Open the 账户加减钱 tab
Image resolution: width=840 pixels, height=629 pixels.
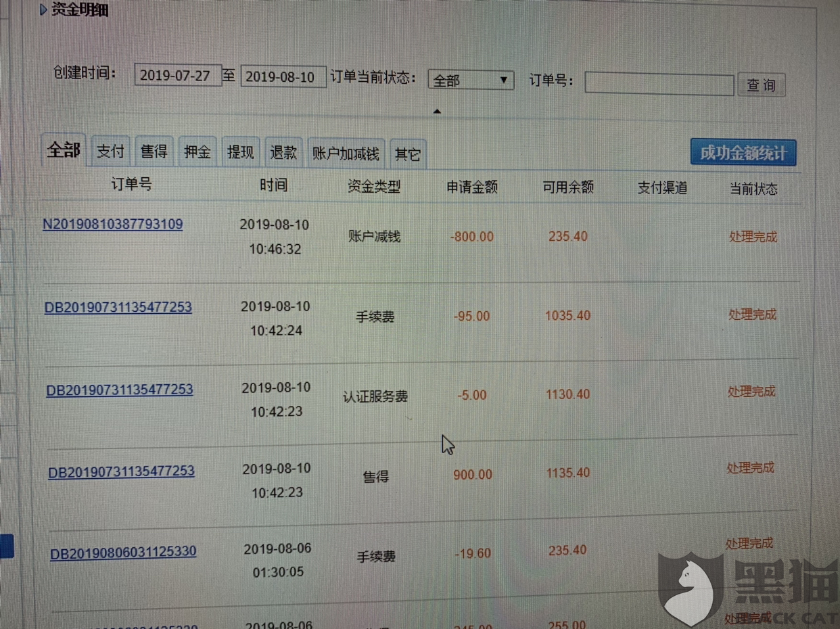coord(346,153)
